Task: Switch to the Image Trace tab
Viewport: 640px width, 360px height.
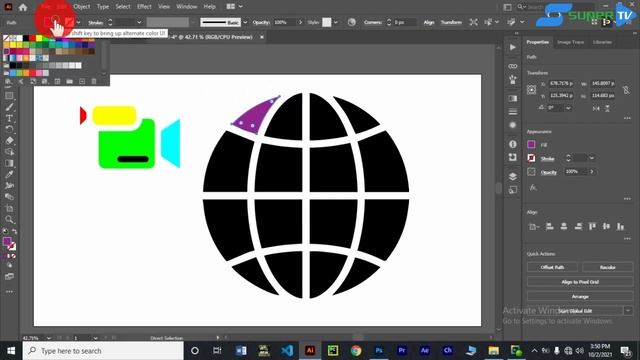Action: pos(571,42)
